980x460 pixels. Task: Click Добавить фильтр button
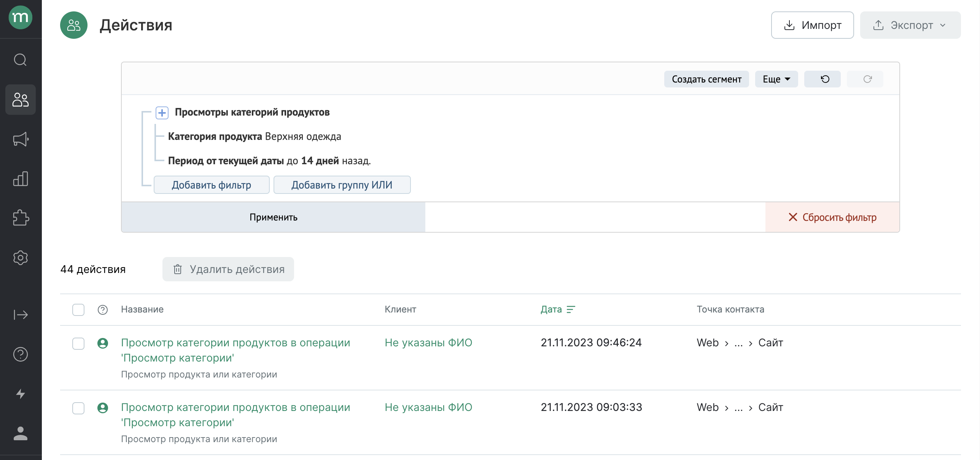pyautogui.click(x=212, y=185)
